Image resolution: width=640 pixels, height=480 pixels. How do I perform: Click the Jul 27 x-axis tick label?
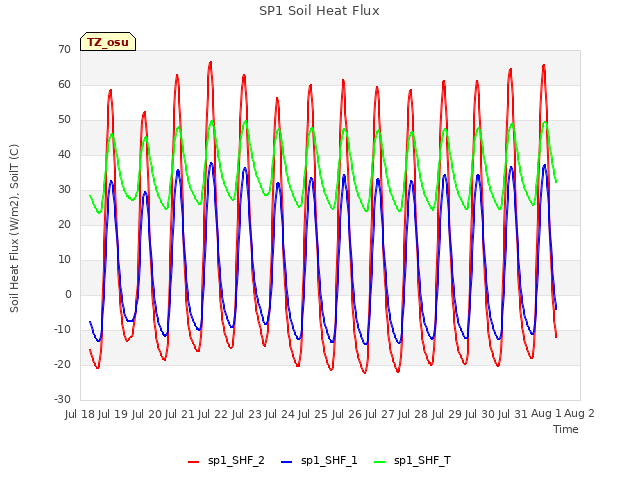tap(380, 414)
